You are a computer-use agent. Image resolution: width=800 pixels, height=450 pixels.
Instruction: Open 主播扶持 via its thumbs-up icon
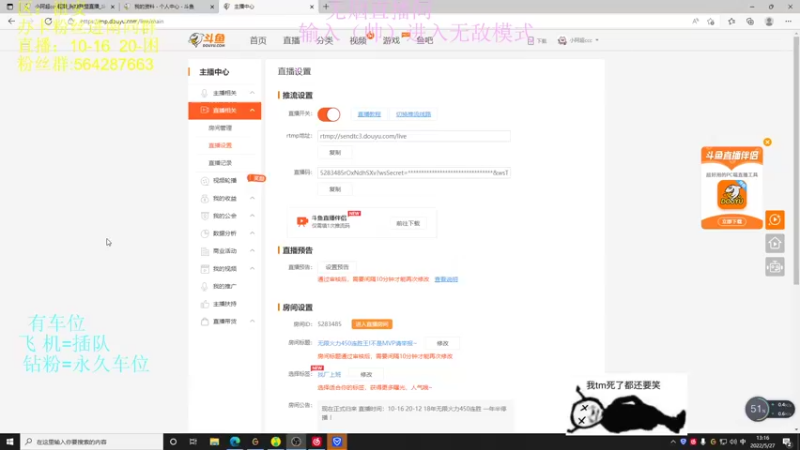click(205, 304)
